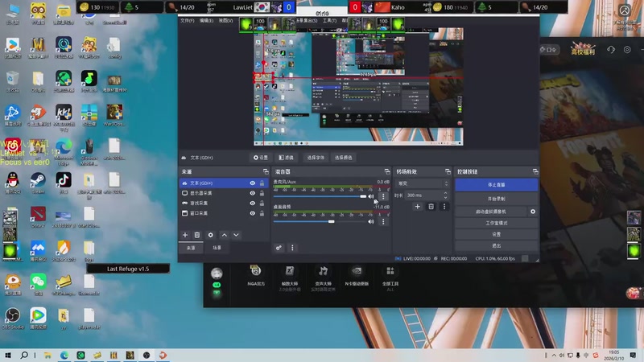Undock the 来源 sources panel
The height and width of the screenshot is (362, 644).
(x=266, y=171)
